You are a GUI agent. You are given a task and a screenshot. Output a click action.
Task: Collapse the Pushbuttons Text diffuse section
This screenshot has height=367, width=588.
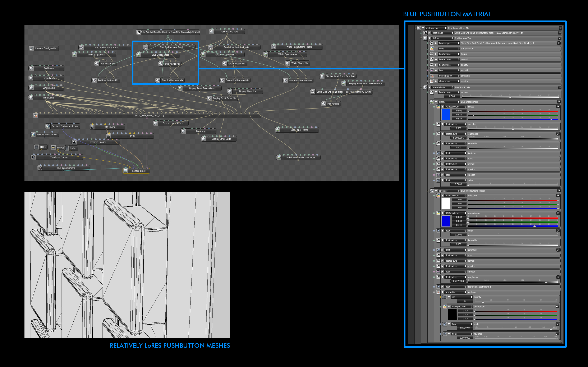[x=429, y=38]
